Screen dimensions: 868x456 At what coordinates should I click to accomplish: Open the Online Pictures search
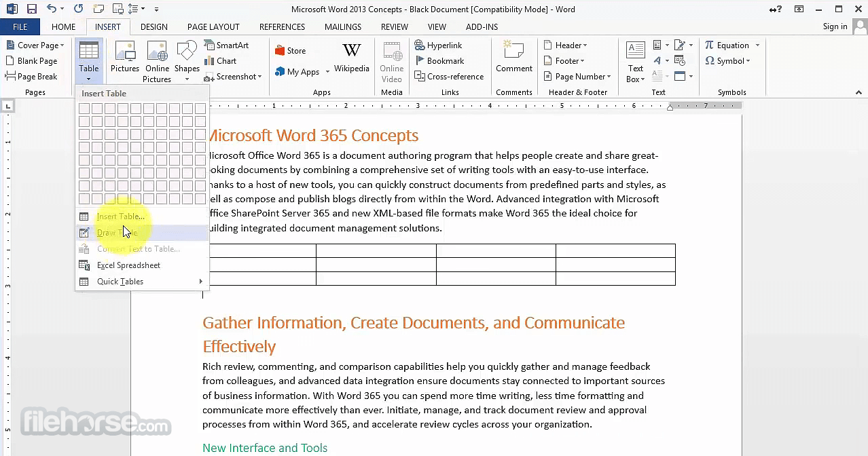pyautogui.click(x=157, y=62)
